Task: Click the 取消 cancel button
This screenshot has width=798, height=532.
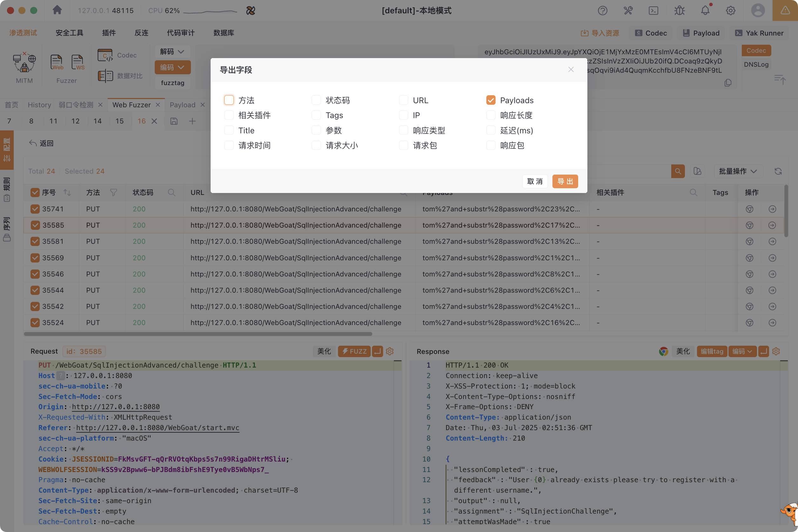Action: (535, 182)
